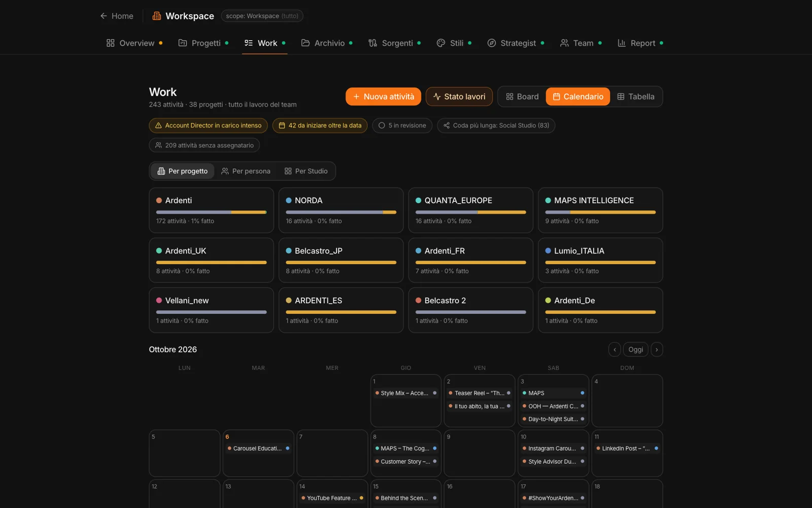Group by Per persona
The image size is (812, 508).
click(x=246, y=171)
